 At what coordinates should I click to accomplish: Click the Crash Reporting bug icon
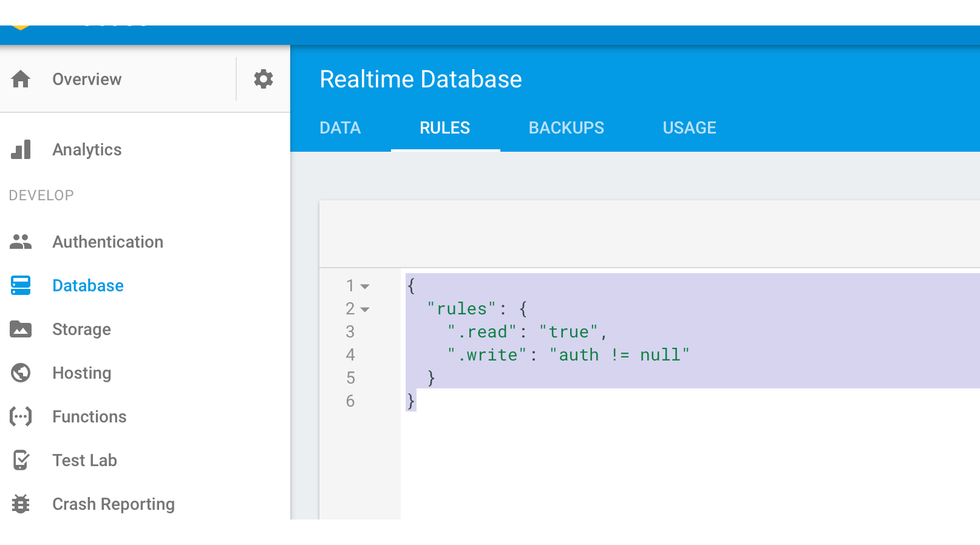point(21,504)
